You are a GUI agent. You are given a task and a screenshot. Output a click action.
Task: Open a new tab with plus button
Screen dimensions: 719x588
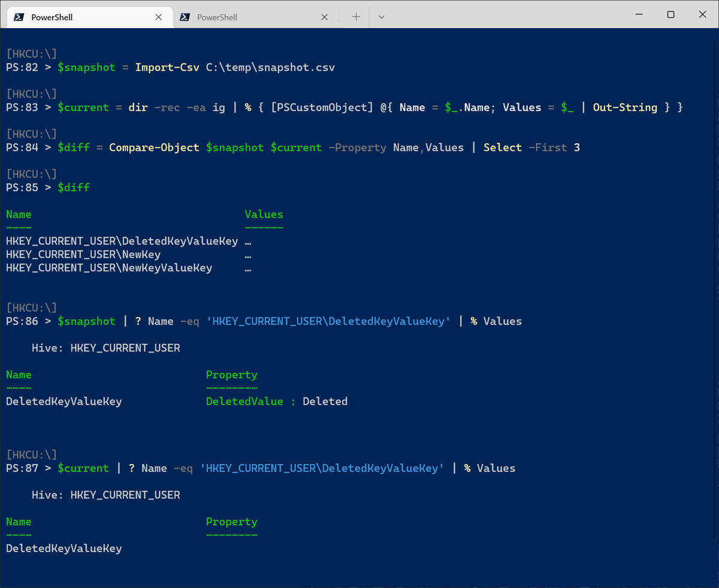[356, 17]
